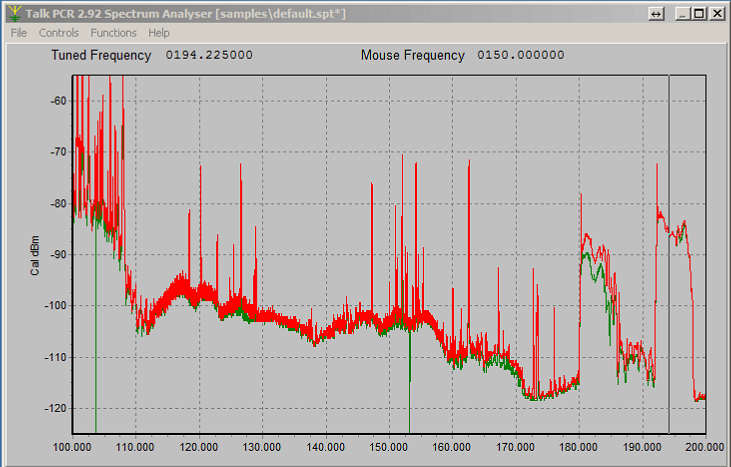Image resolution: width=731 pixels, height=467 pixels.
Task: Click the 200.000 label on frequency axis
Action: pos(704,447)
